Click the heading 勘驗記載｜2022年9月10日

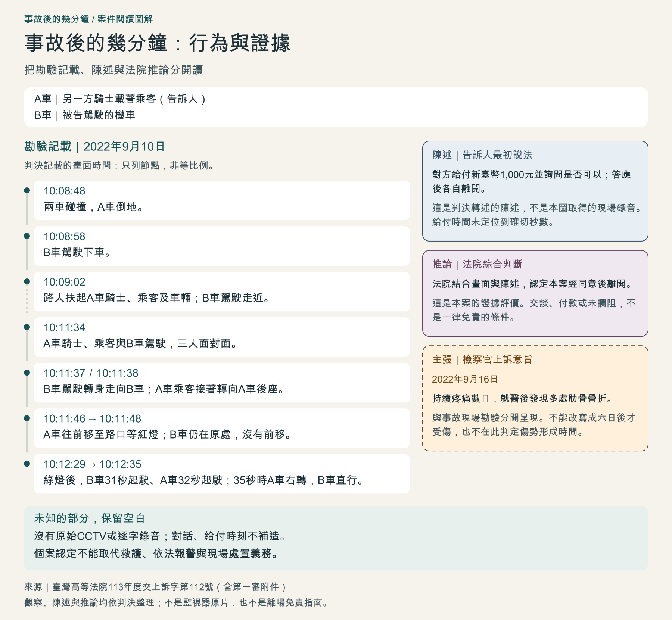click(94, 147)
